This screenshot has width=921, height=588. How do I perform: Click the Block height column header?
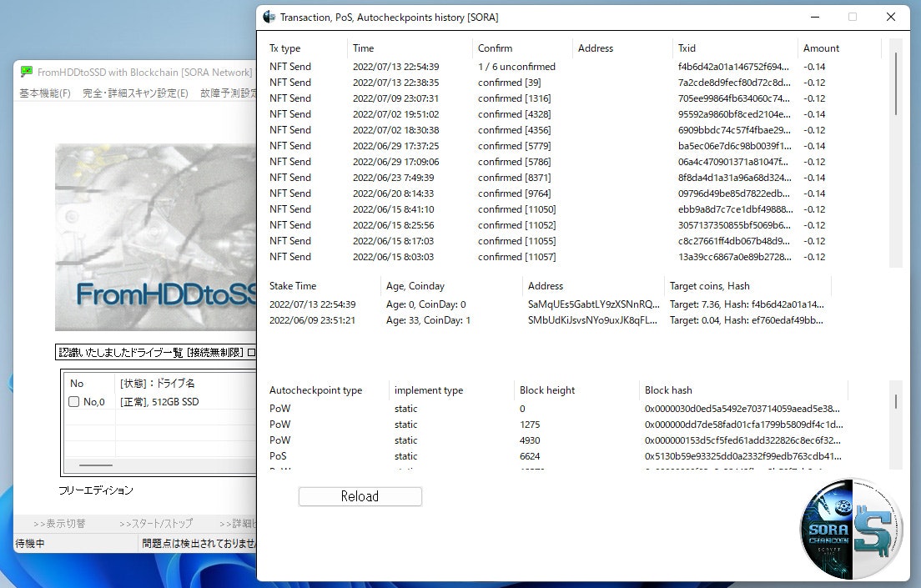point(576,390)
